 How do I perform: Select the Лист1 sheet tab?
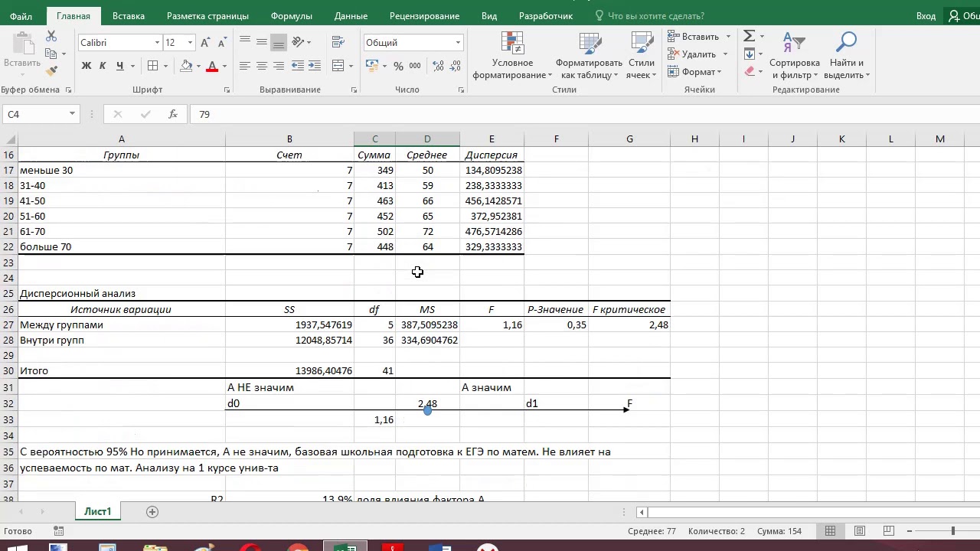click(x=98, y=512)
